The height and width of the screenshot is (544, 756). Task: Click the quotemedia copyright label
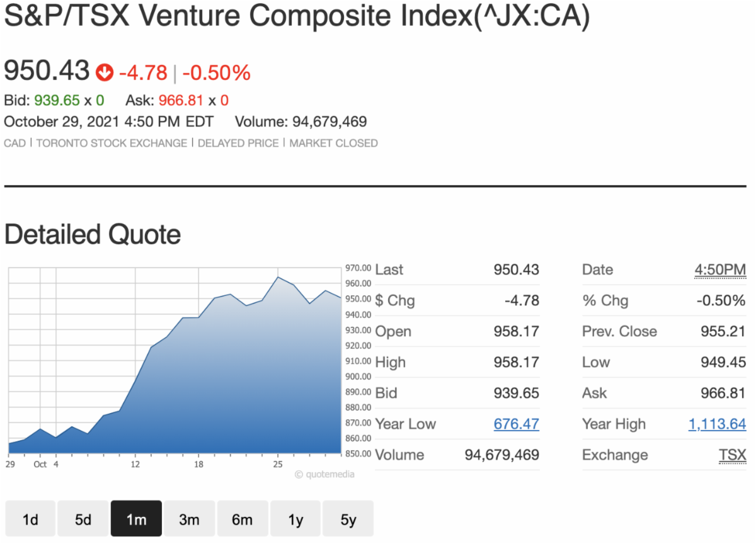pyautogui.click(x=324, y=474)
